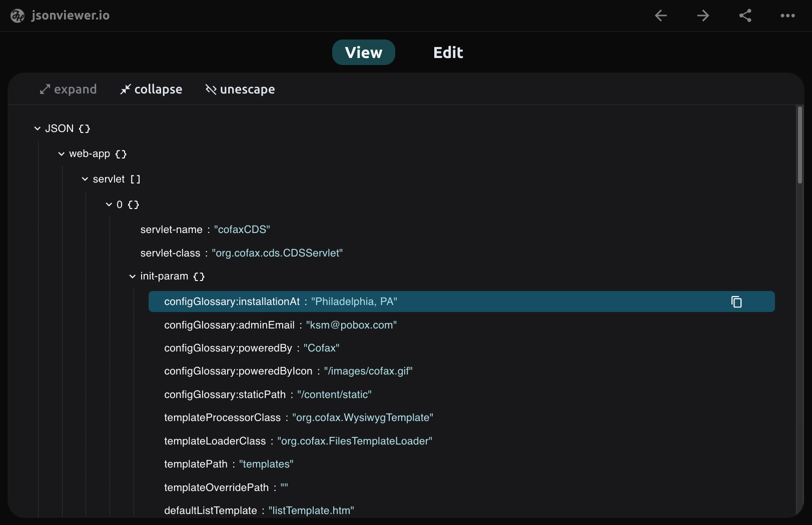Collapse the web-app node chevron

61,153
